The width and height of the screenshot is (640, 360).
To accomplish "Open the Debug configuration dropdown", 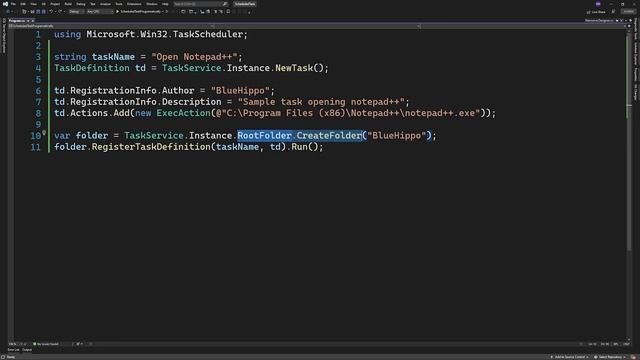I will [x=76, y=11].
